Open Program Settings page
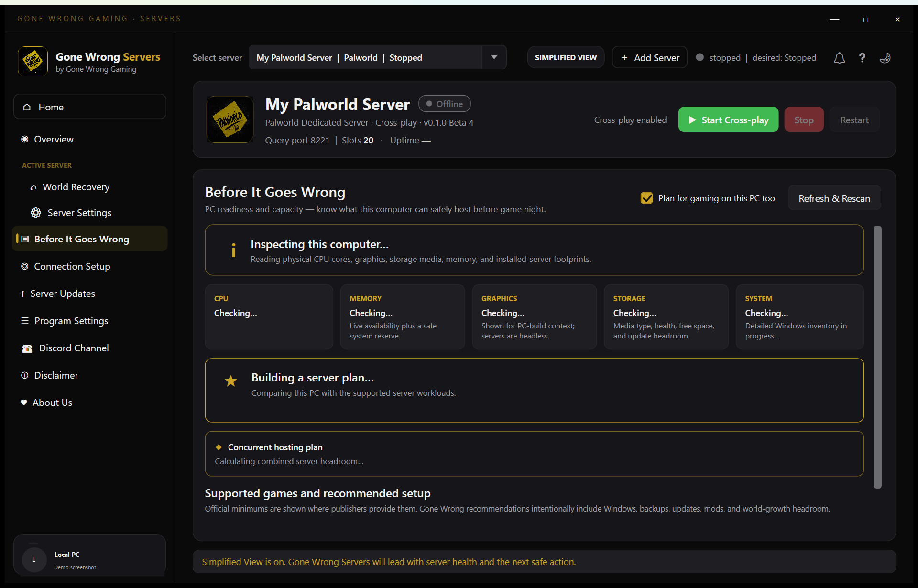The image size is (918, 588). pos(90,321)
